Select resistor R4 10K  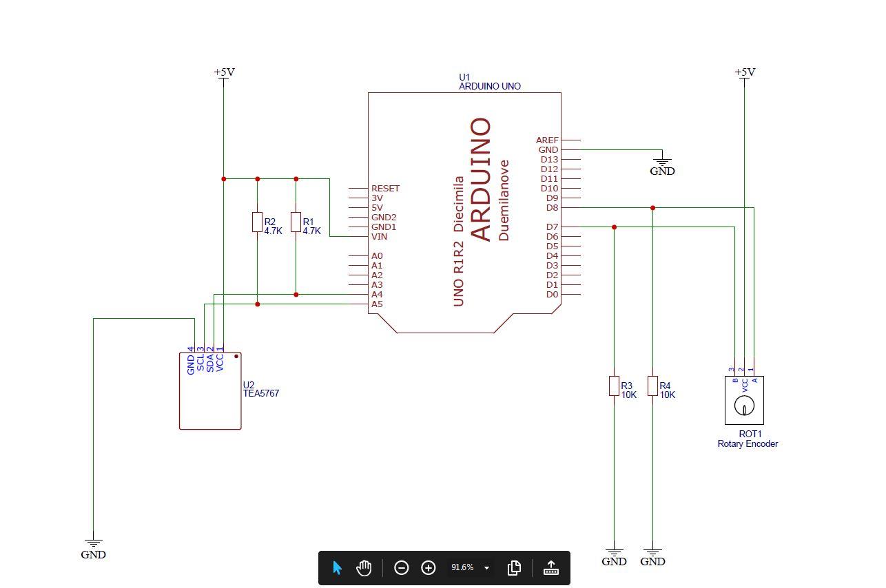tap(652, 386)
